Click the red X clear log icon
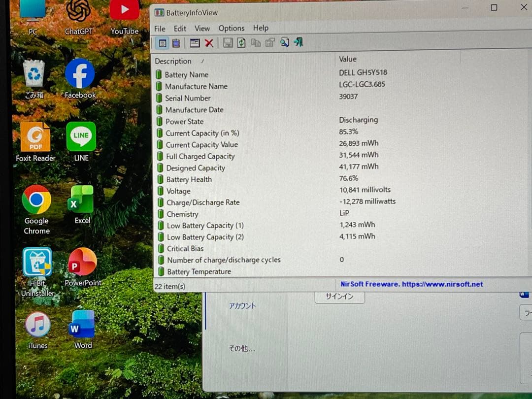532x399 pixels. click(x=209, y=43)
